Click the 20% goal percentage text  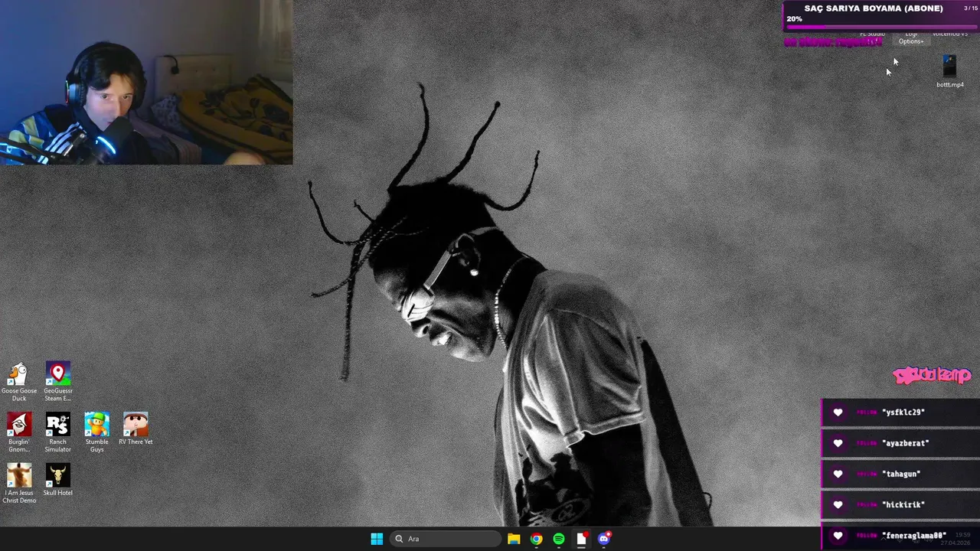(794, 19)
